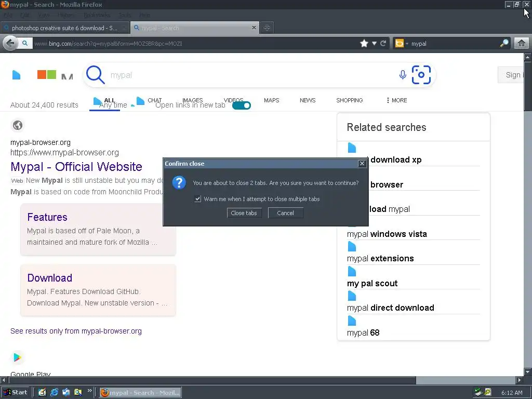
Task: Click the search bar magnifier icon
Action: (504, 43)
